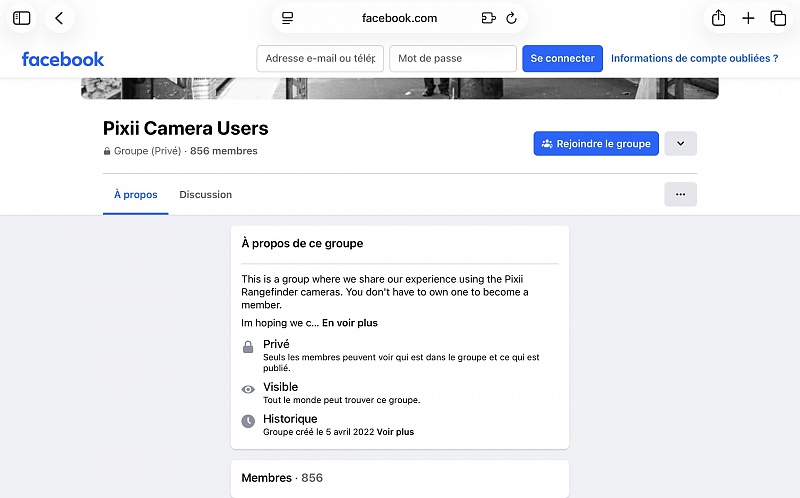
Task: Switch to the Discussion tab
Action: coord(205,195)
